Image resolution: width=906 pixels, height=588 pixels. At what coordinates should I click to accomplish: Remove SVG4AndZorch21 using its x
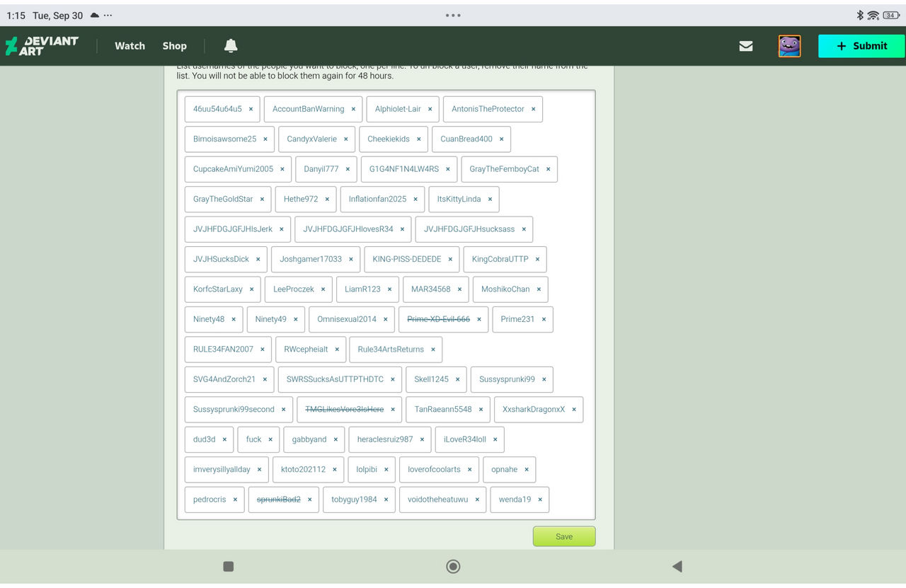[265, 379]
